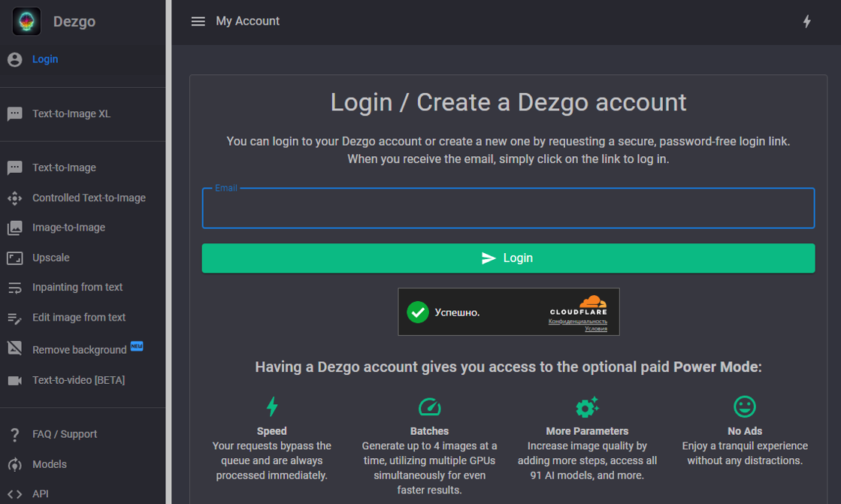Click the green Cloudflare success checkmark
The height and width of the screenshot is (504, 841).
pos(417,312)
